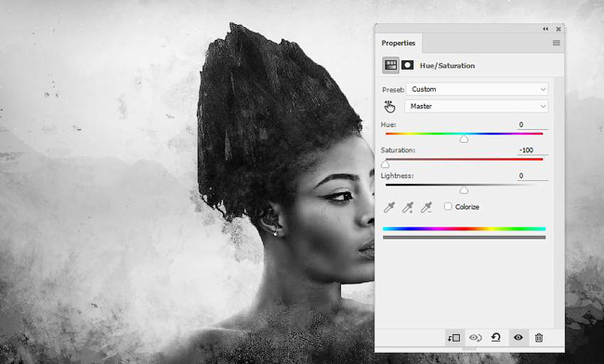
Task: Clip adjustment to layer below
Action: coord(453,338)
